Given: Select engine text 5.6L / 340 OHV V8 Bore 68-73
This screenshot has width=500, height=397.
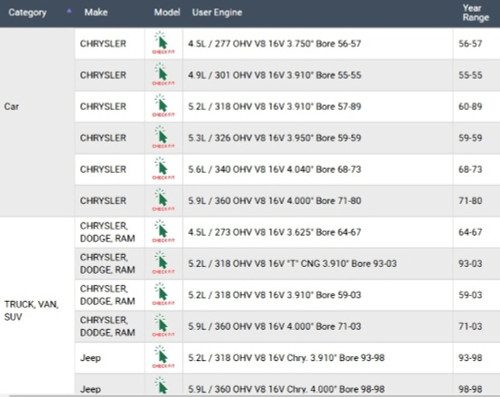Looking at the screenshot, I should pos(274,169).
